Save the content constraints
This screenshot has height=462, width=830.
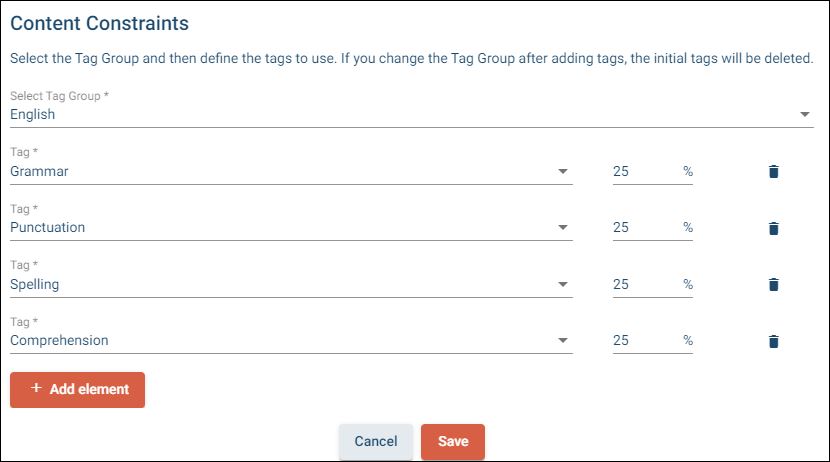pos(453,441)
